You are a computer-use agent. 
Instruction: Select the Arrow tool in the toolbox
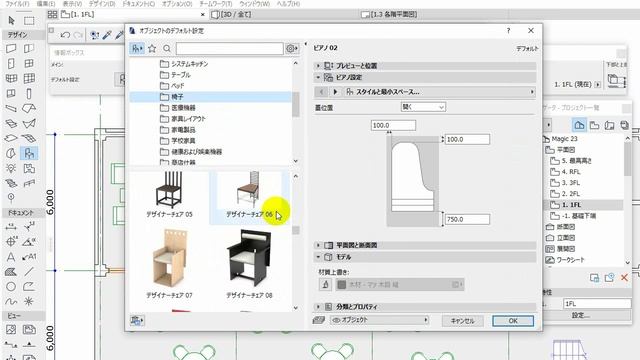(11, 20)
